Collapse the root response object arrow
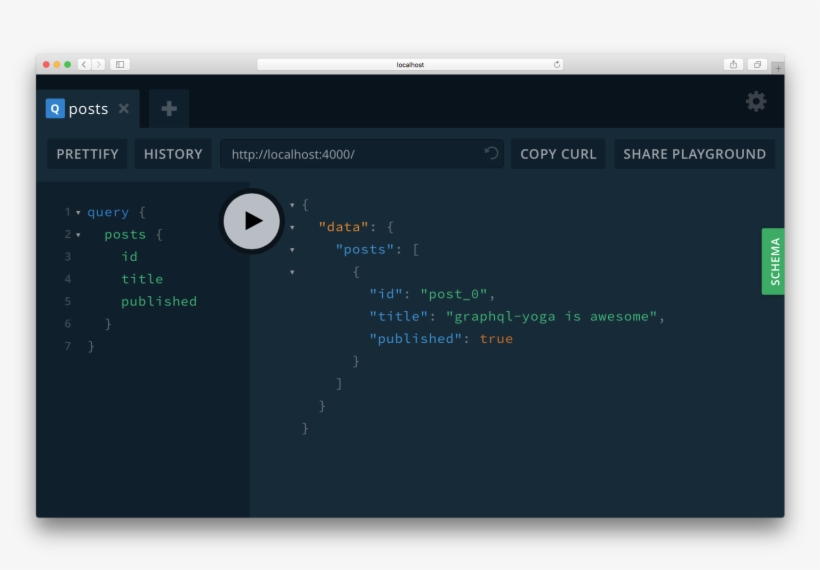Screen dimensions: 820x570 coord(292,205)
